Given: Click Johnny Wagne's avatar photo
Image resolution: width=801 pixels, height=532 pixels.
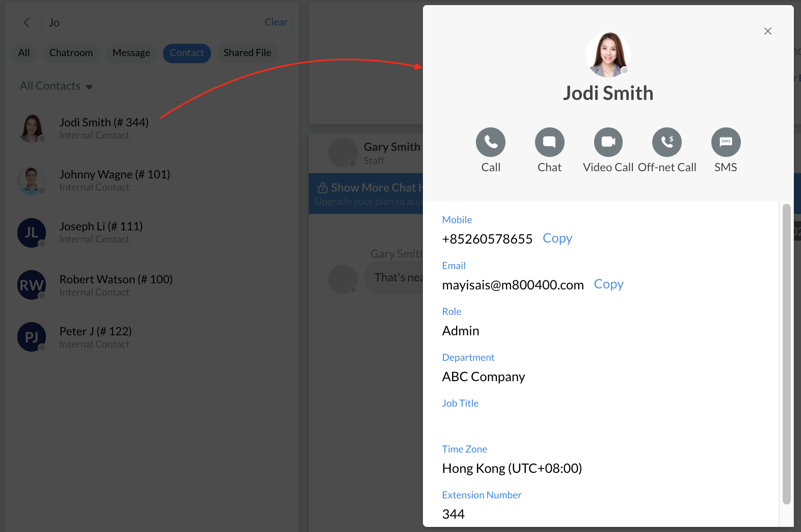Looking at the screenshot, I should (32, 181).
